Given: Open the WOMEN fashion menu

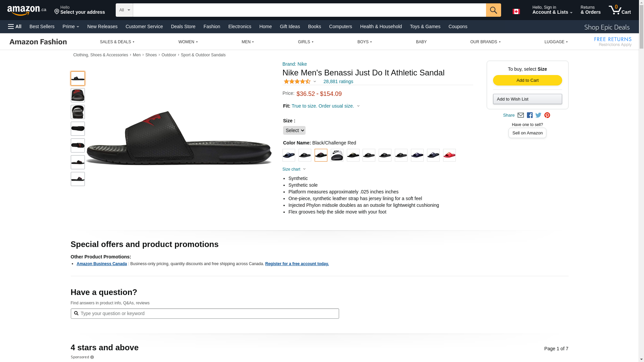Looking at the screenshot, I should (188, 42).
